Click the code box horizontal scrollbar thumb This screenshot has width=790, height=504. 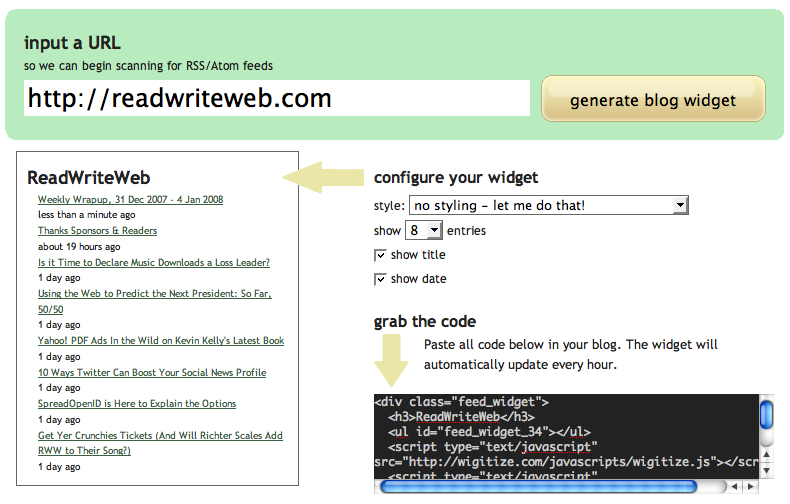coord(538,486)
